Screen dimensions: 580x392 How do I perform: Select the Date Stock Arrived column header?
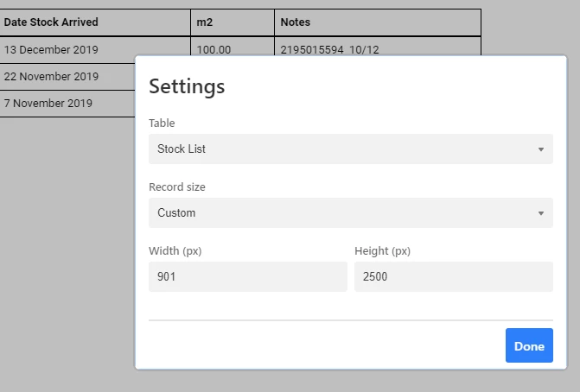coord(95,22)
